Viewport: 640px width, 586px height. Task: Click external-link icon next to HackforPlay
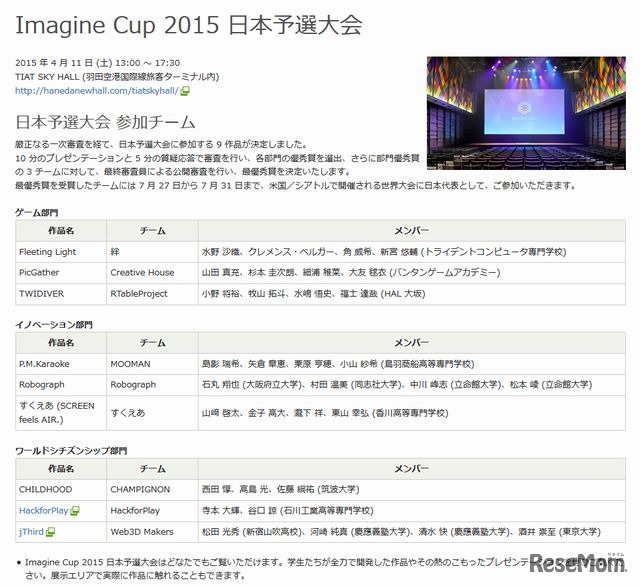tap(75, 511)
